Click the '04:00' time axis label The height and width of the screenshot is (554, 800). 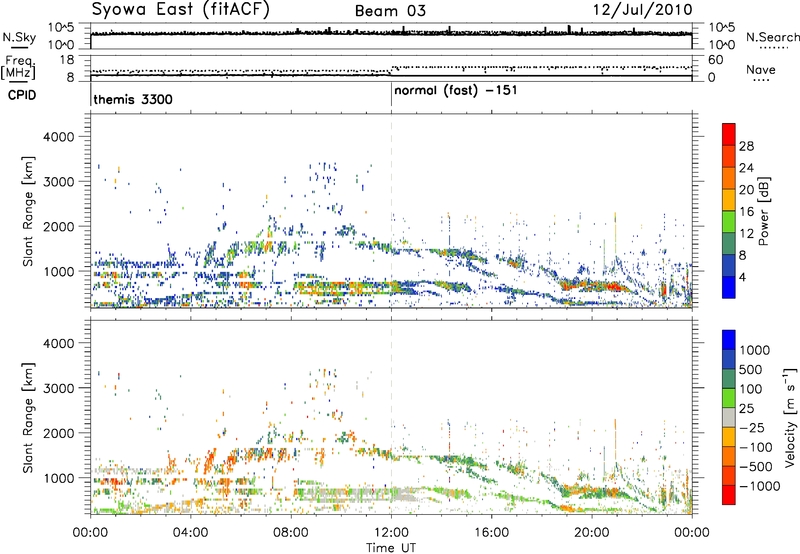190,533
